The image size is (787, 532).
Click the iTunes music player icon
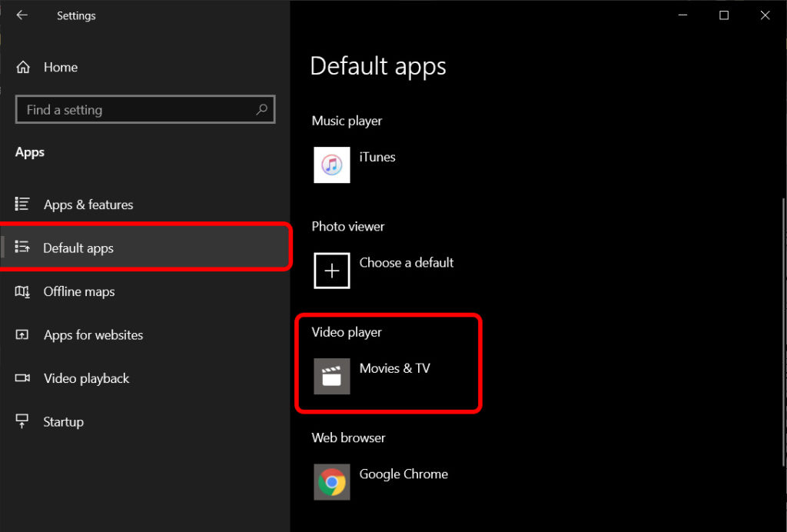332,165
